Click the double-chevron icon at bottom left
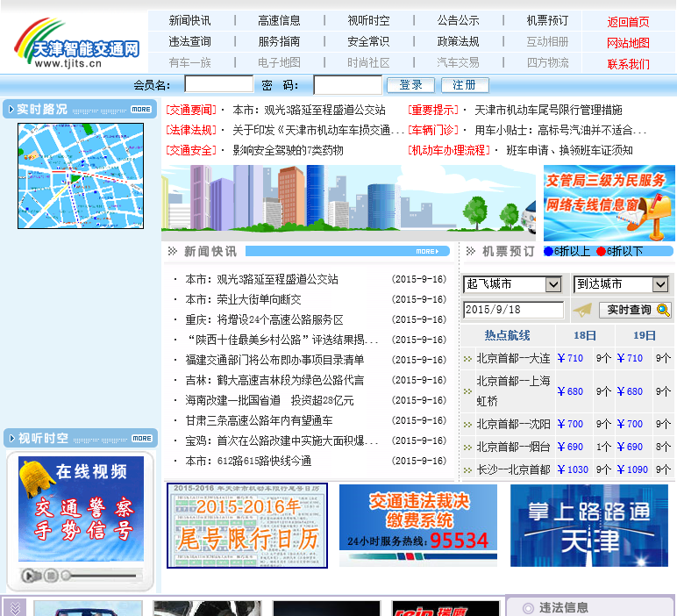677x616 pixels. (x=15, y=607)
